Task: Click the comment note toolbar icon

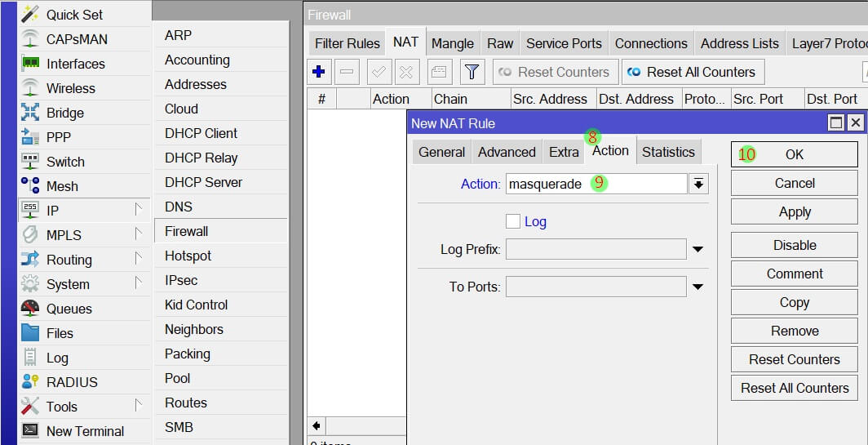Action: point(439,72)
